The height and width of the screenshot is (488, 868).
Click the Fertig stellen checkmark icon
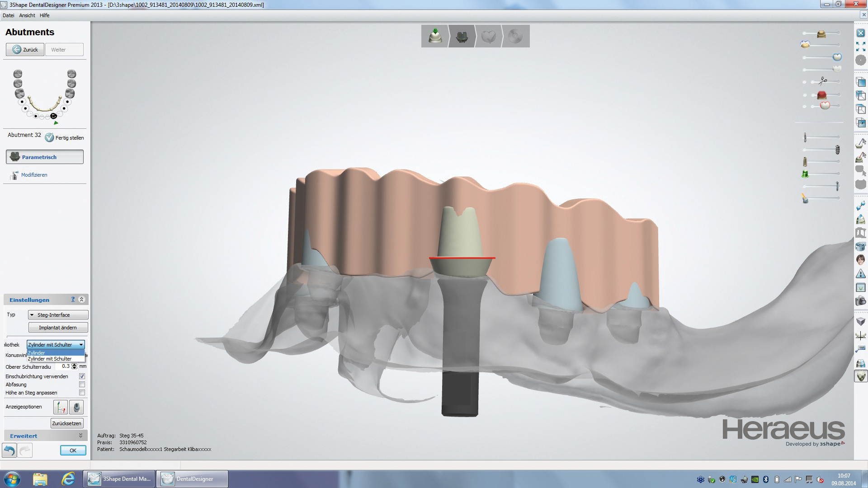click(49, 137)
